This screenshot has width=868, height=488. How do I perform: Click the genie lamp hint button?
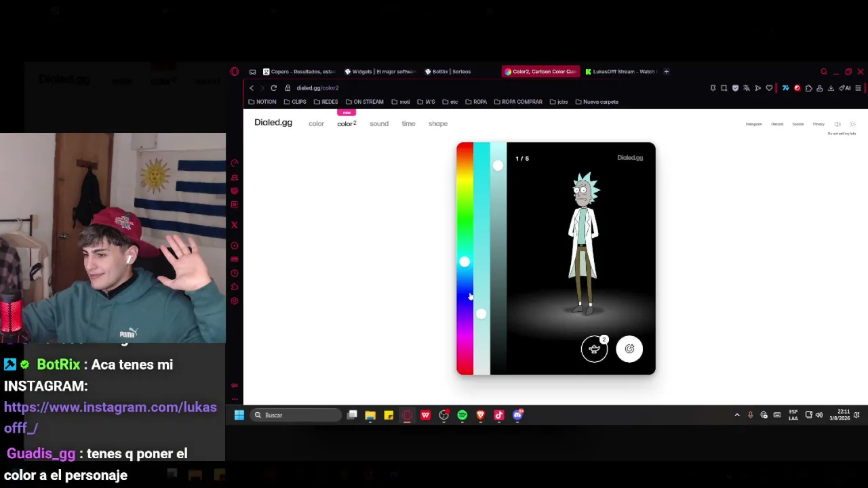pos(594,349)
